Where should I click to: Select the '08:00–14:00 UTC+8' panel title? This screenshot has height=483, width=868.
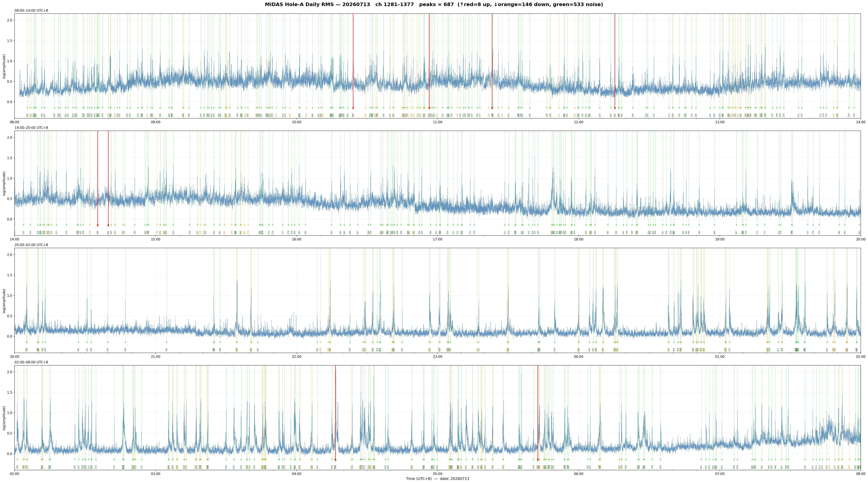point(31,10)
